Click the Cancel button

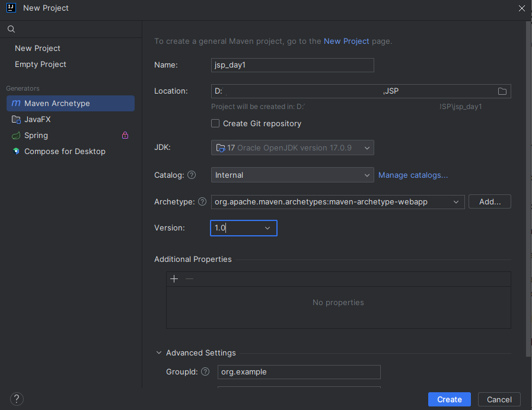499,399
